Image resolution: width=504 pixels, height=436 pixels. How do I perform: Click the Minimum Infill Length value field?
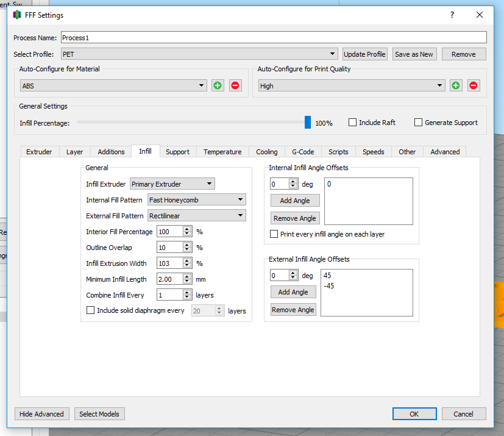170,279
